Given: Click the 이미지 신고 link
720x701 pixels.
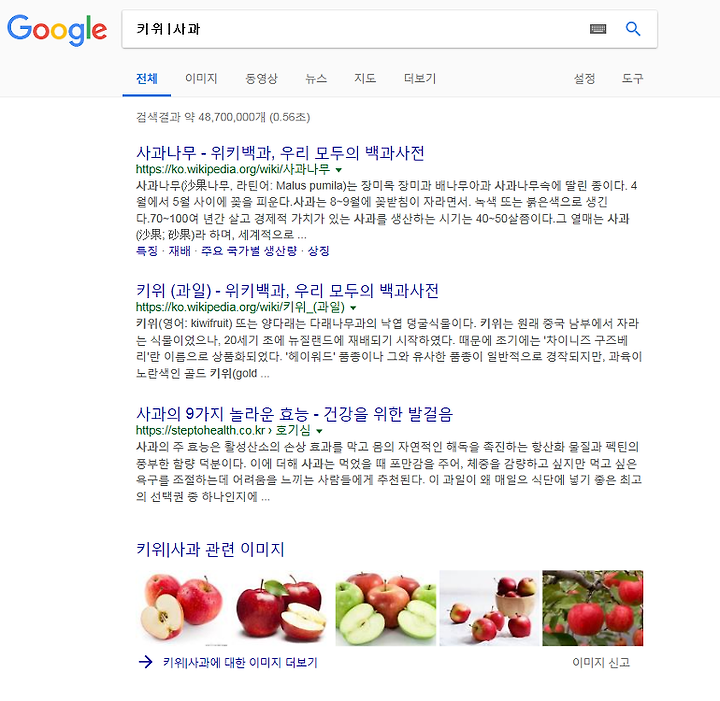Looking at the screenshot, I should pyautogui.click(x=601, y=662).
